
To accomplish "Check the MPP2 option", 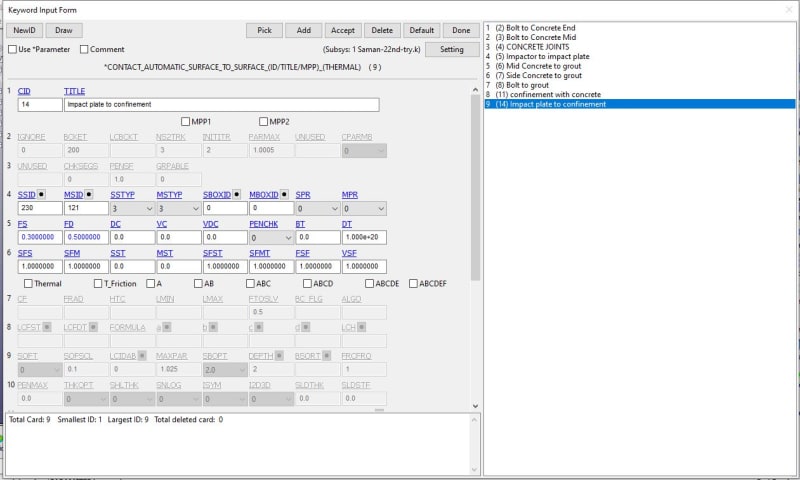I will tap(263, 121).
